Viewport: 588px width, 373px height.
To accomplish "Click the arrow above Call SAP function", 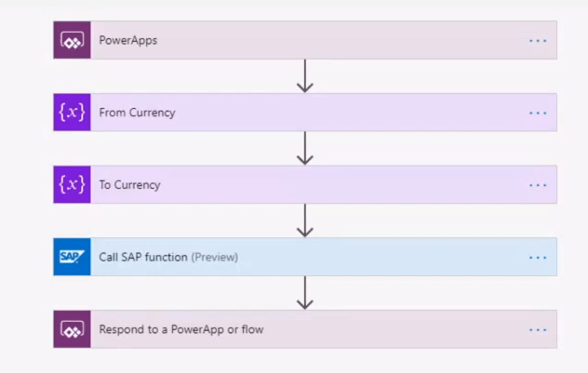I will [x=304, y=220].
